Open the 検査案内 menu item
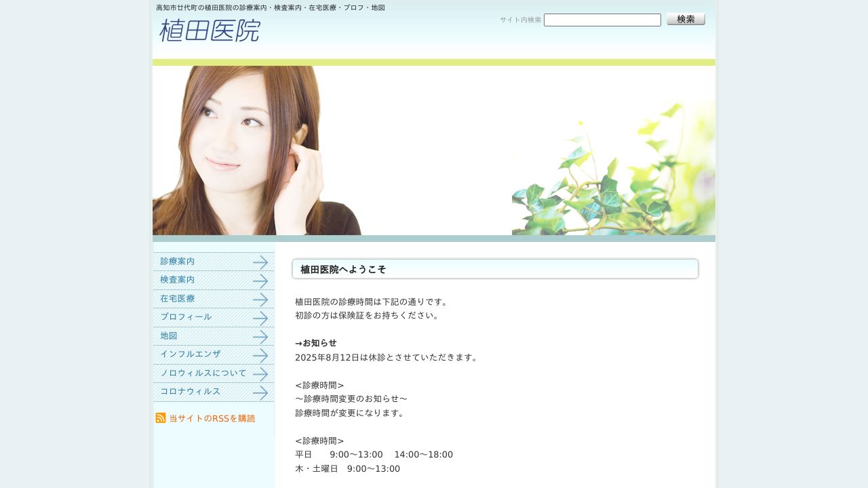This screenshot has height=488, width=868. (x=178, y=280)
